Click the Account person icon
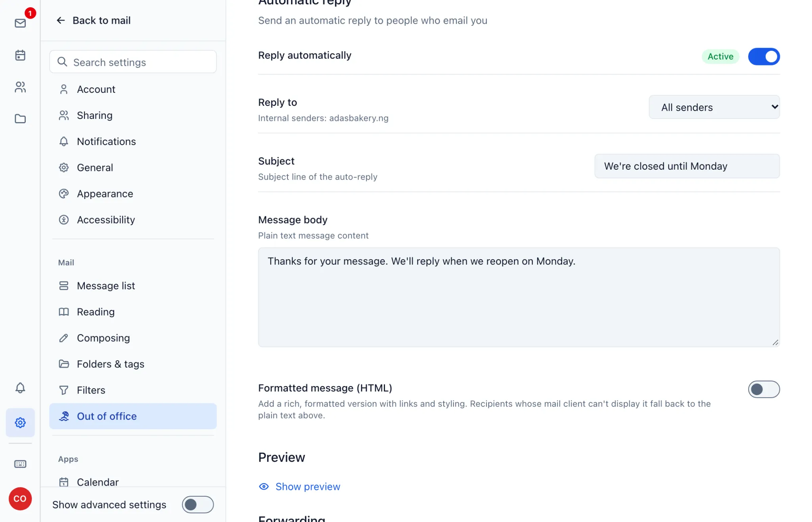 (x=64, y=89)
